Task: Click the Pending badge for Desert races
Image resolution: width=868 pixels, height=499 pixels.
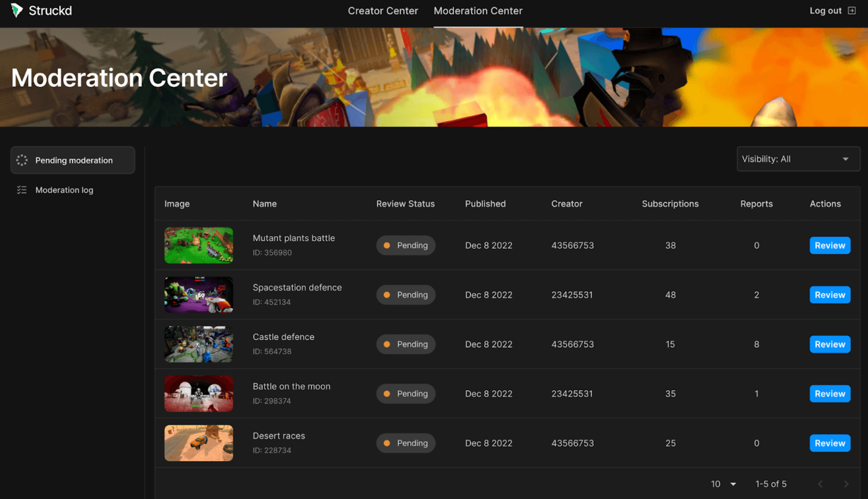Action: click(x=406, y=443)
